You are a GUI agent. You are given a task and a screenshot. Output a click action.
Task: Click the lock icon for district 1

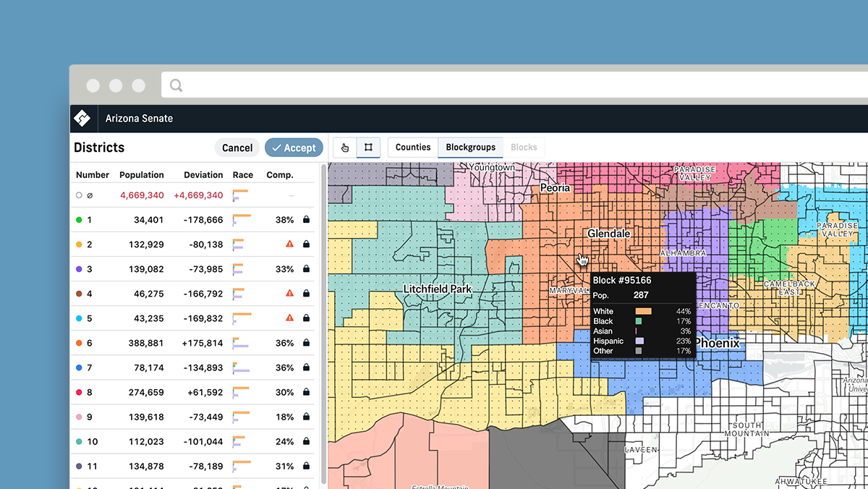[x=306, y=220]
